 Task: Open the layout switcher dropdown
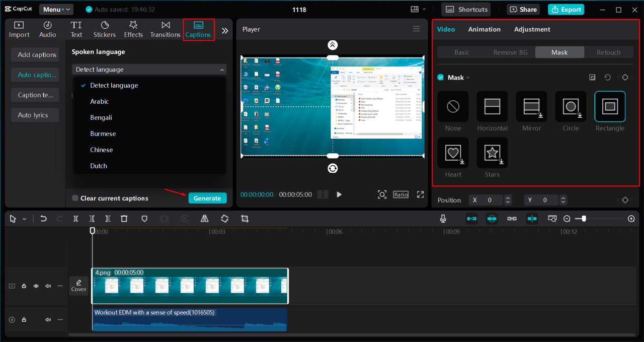[418, 9]
